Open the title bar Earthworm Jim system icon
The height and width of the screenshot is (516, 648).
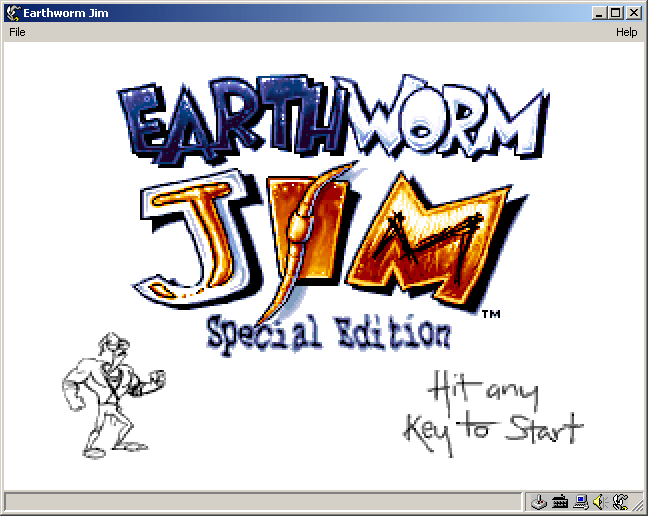13,13
